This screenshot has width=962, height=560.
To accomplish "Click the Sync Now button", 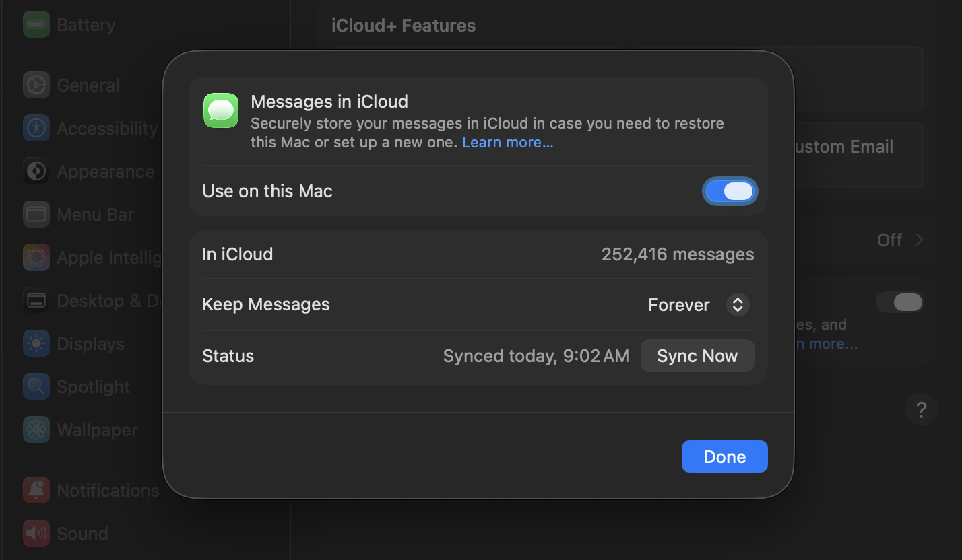I will point(697,356).
